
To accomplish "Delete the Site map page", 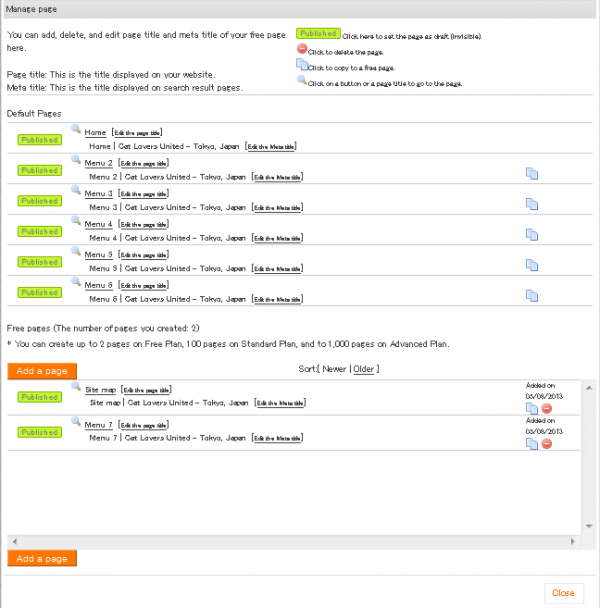I will point(546,408).
